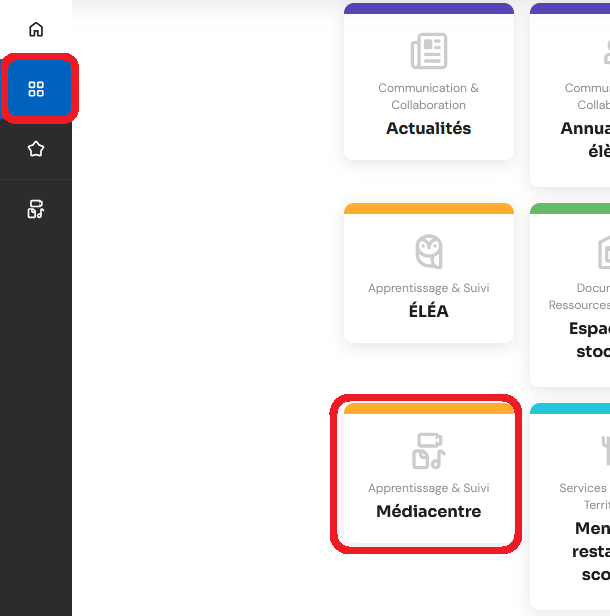The width and height of the screenshot is (610, 616).
Task: Click 'Apprentissage & Suivi' label on ÉLÉA card
Action: tap(428, 288)
